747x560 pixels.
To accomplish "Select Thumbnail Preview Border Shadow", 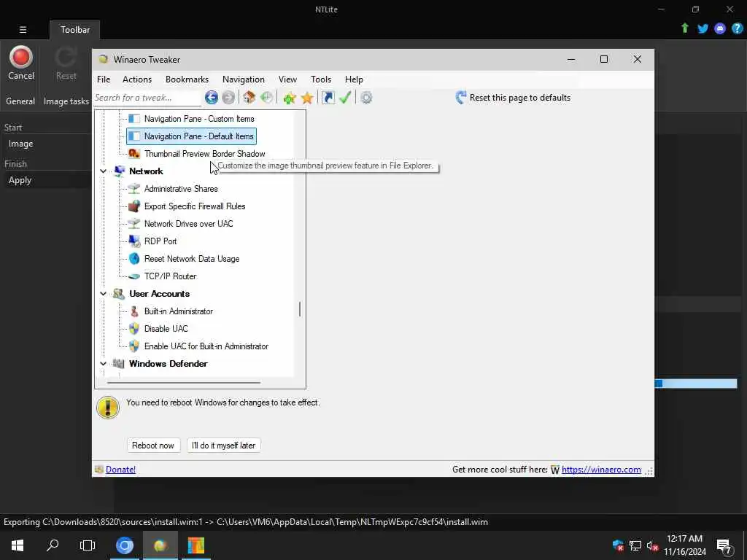I will pos(204,154).
